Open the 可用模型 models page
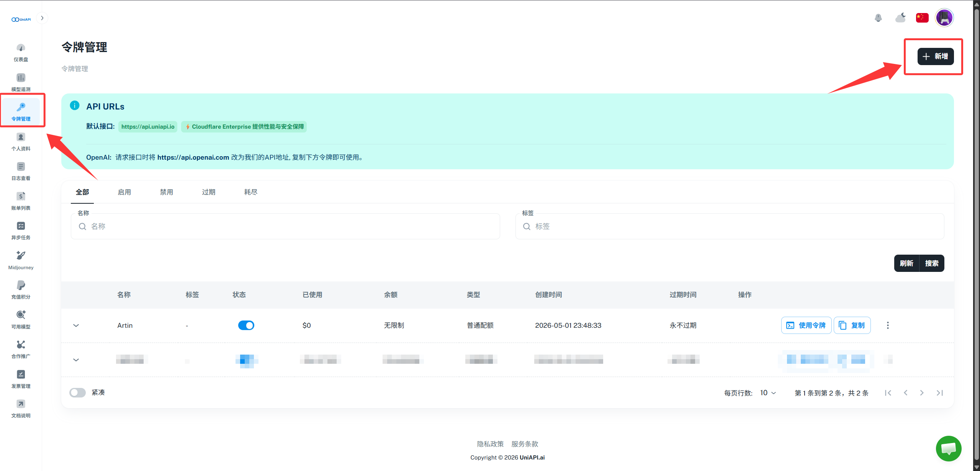The width and height of the screenshot is (980, 471). tap(21, 320)
